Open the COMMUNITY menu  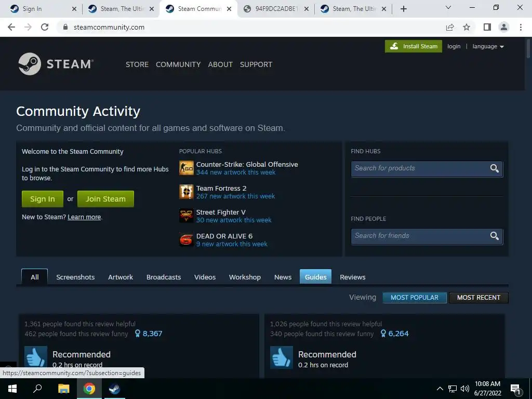pyautogui.click(x=178, y=64)
